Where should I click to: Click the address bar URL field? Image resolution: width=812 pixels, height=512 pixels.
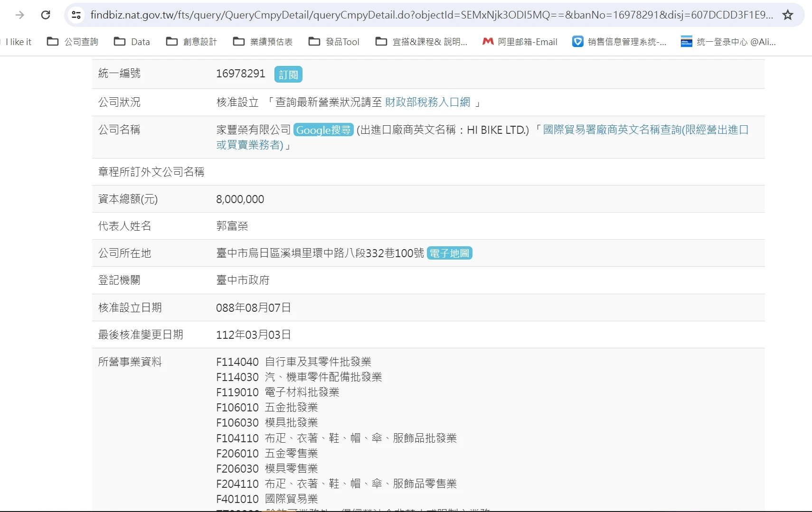[427, 15]
